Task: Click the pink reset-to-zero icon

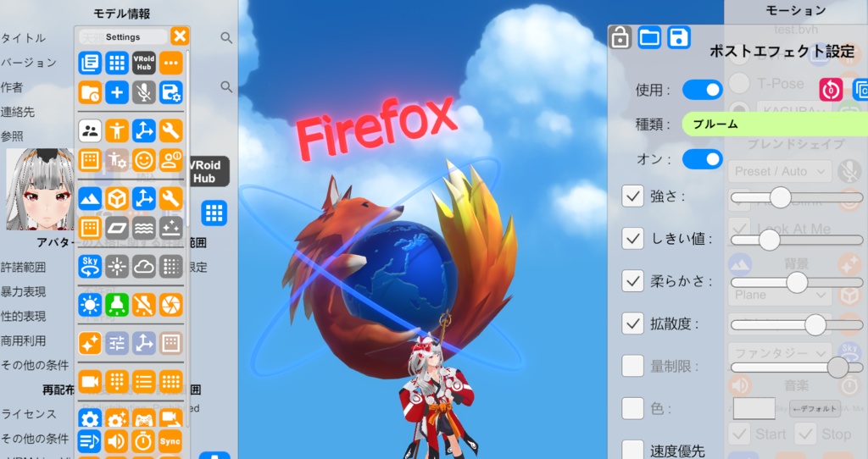Action: (x=831, y=90)
